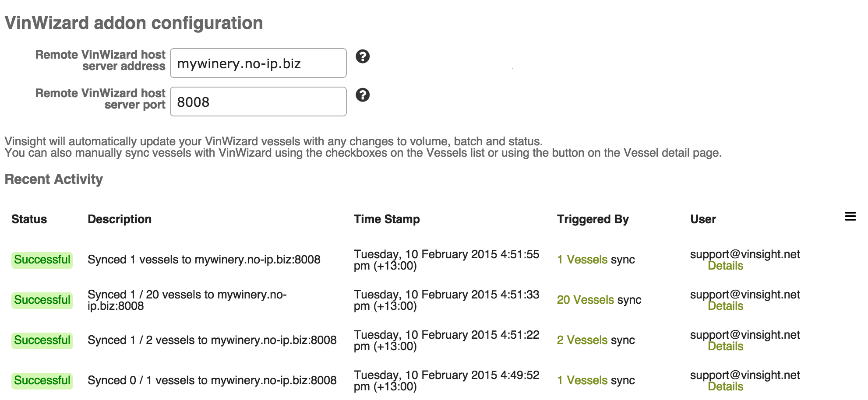
Task: Click the Triggered By column header
Action: (593, 219)
